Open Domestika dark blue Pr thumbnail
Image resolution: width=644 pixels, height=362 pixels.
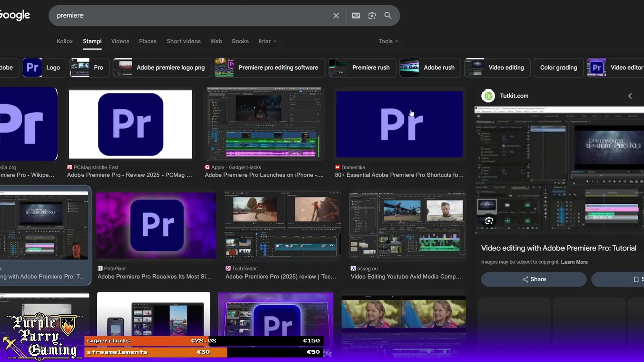[399, 124]
